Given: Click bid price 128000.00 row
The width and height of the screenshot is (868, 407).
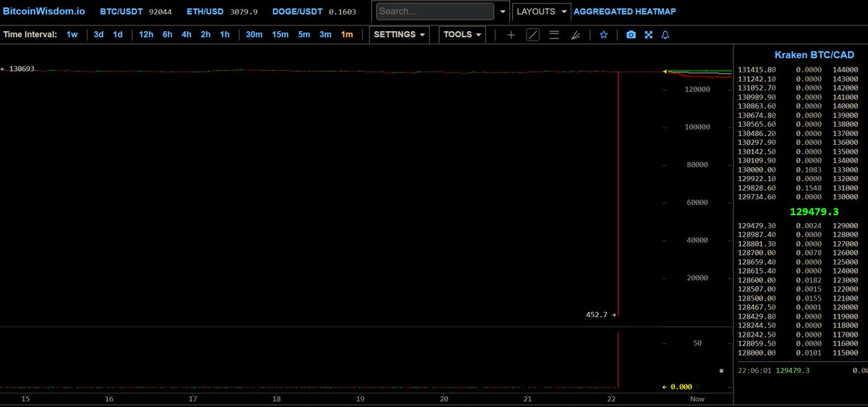Looking at the screenshot, I should (798, 353).
